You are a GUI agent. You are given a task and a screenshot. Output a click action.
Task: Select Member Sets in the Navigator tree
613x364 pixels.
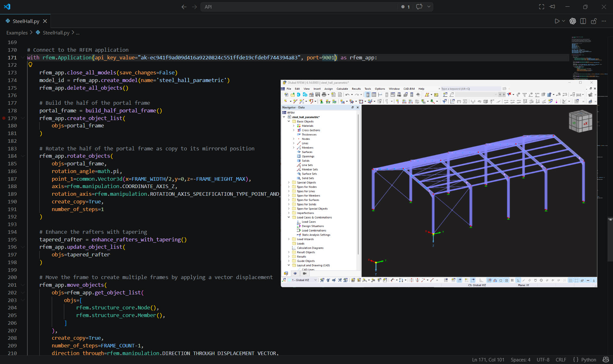coord(309,169)
